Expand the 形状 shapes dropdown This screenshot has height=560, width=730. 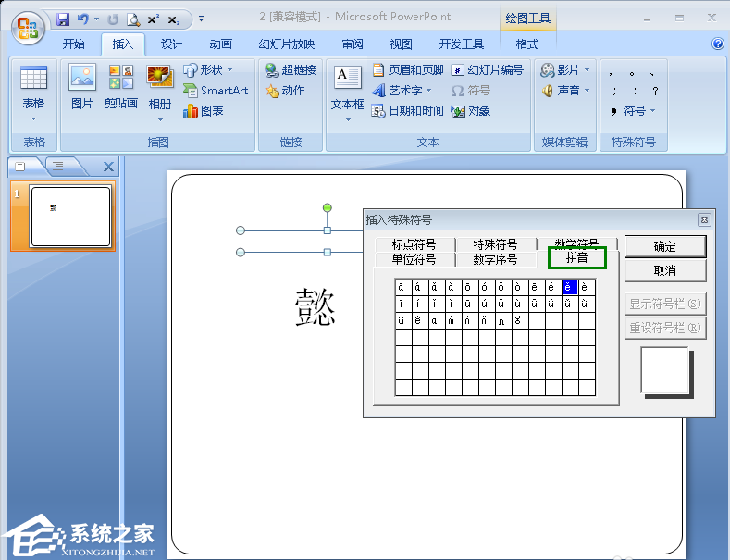[208, 70]
